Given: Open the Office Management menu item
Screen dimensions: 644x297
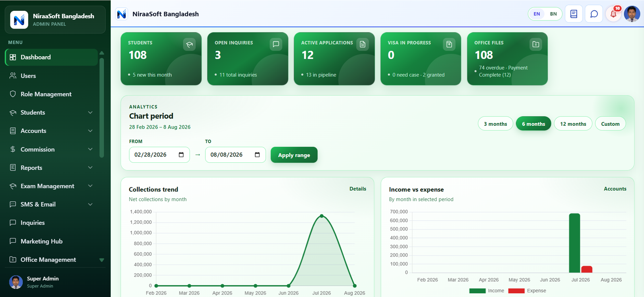Looking at the screenshot, I should [51, 260].
